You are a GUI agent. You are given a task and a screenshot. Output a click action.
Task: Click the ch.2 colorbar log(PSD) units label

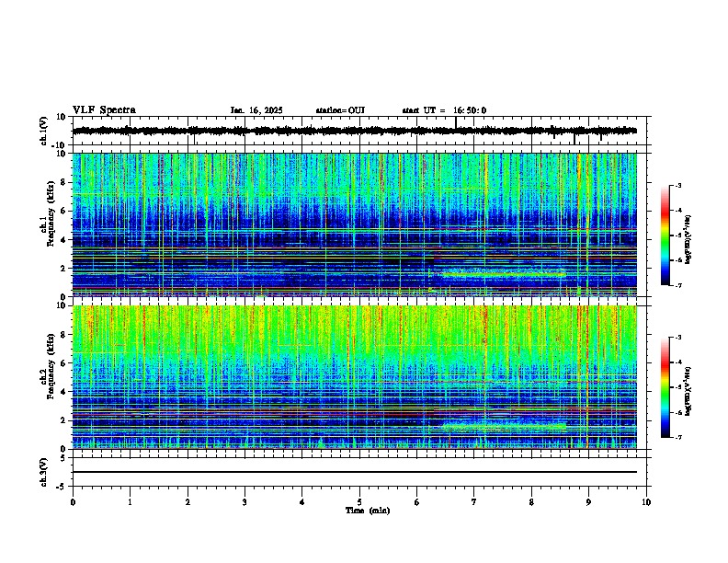tap(688, 392)
